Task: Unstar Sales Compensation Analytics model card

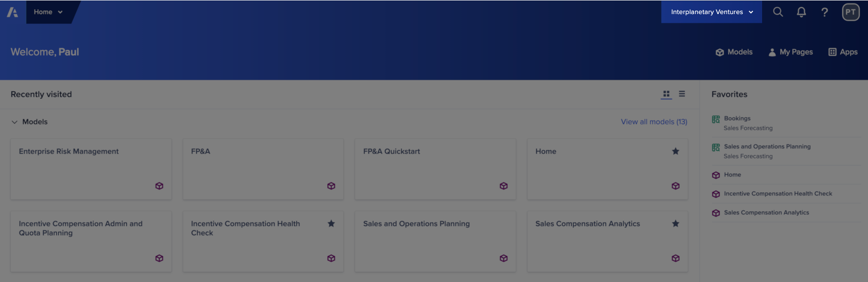Action: click(x=675, y=224)
